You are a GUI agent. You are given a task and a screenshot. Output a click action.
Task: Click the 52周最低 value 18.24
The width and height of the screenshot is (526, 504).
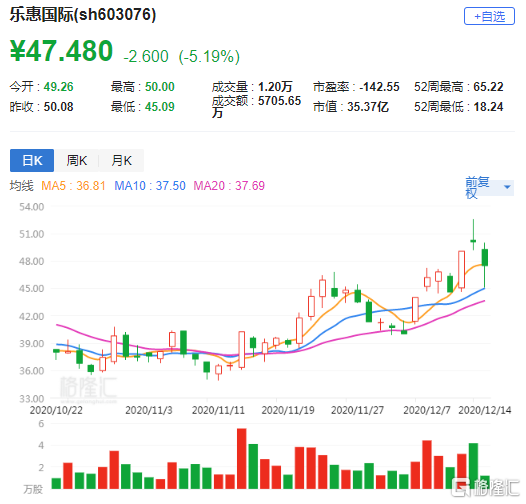point(488,107)
